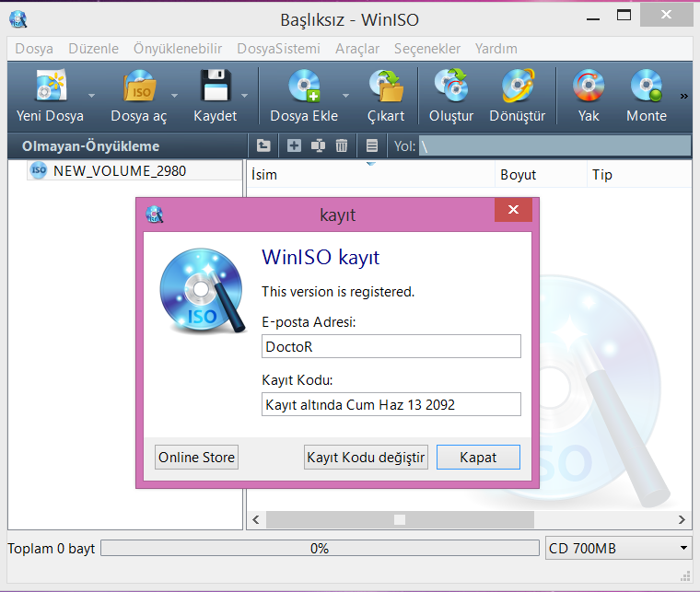The width and height of the screenshot is (700, 592).
Task: Click the Kayıt Kodu değiştir button
Action: 366,458
